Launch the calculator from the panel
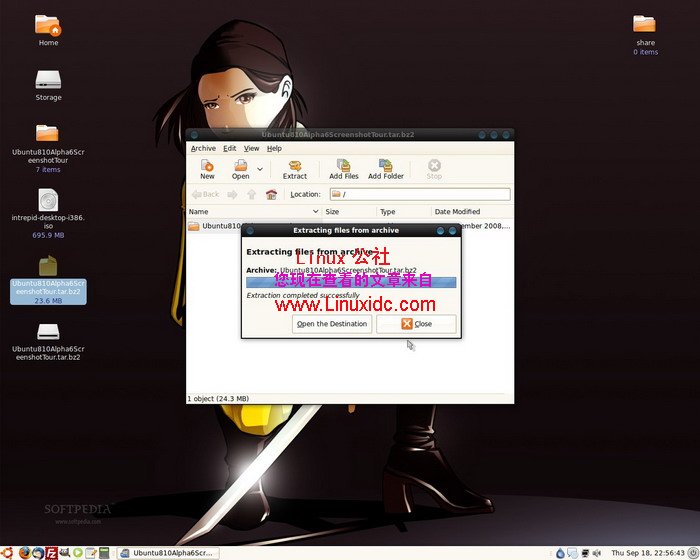This screenshot has width=700, height=560. tap(104, 553)
